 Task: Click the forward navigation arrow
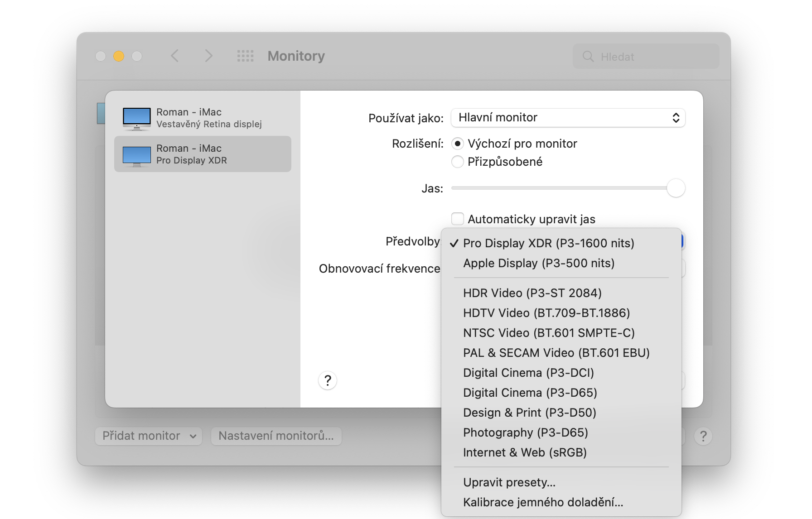[x=208, y=56]
